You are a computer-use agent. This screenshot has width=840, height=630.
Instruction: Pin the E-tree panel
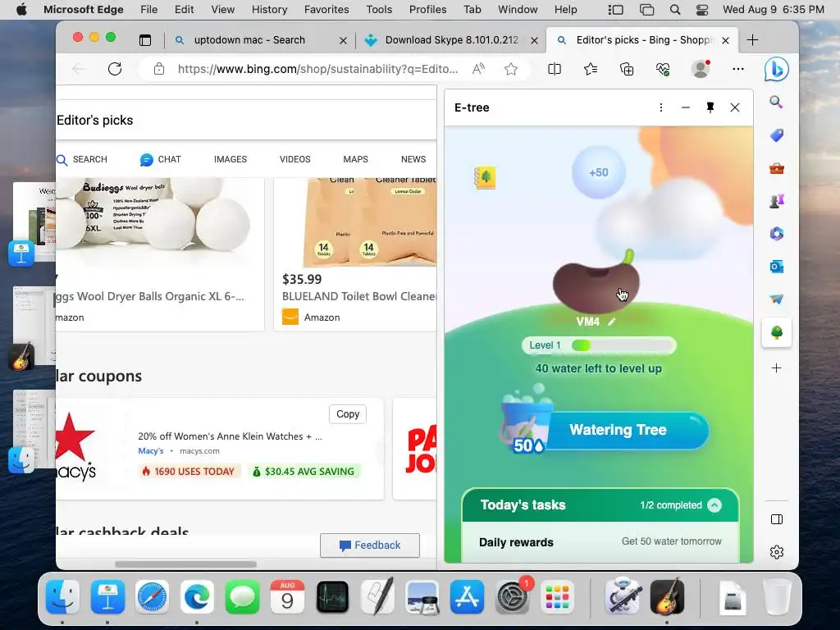tap(710, 107)
